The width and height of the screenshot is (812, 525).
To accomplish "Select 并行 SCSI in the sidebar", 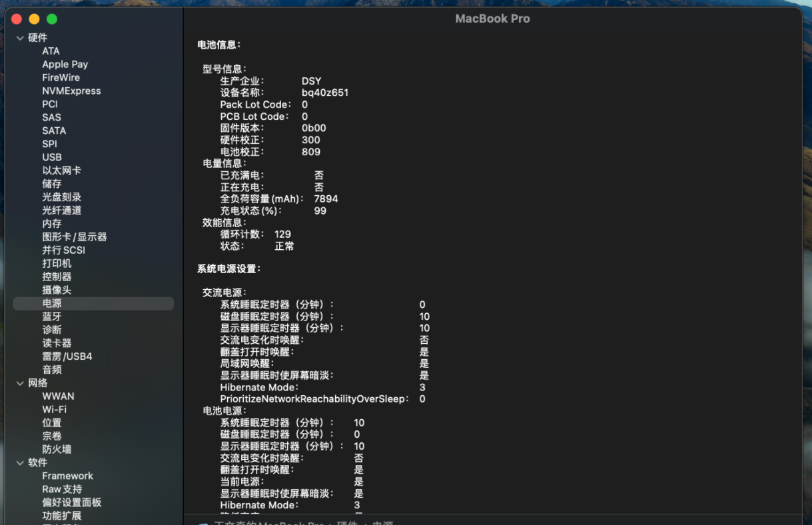I will [x=63, y=251].
